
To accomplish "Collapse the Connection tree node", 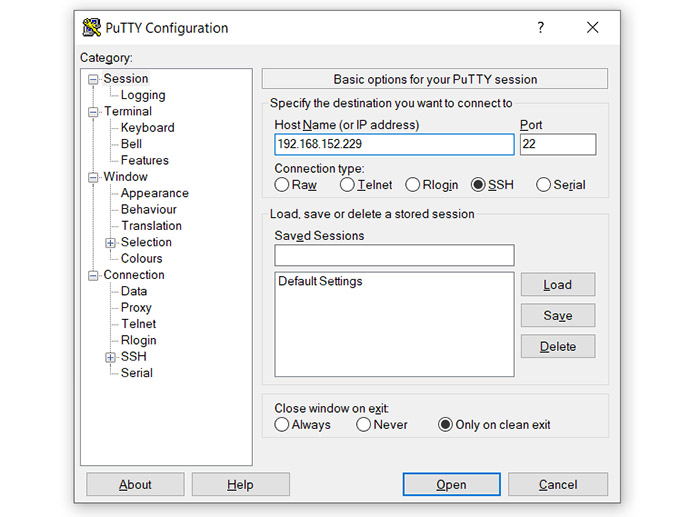I will point(93,276).
